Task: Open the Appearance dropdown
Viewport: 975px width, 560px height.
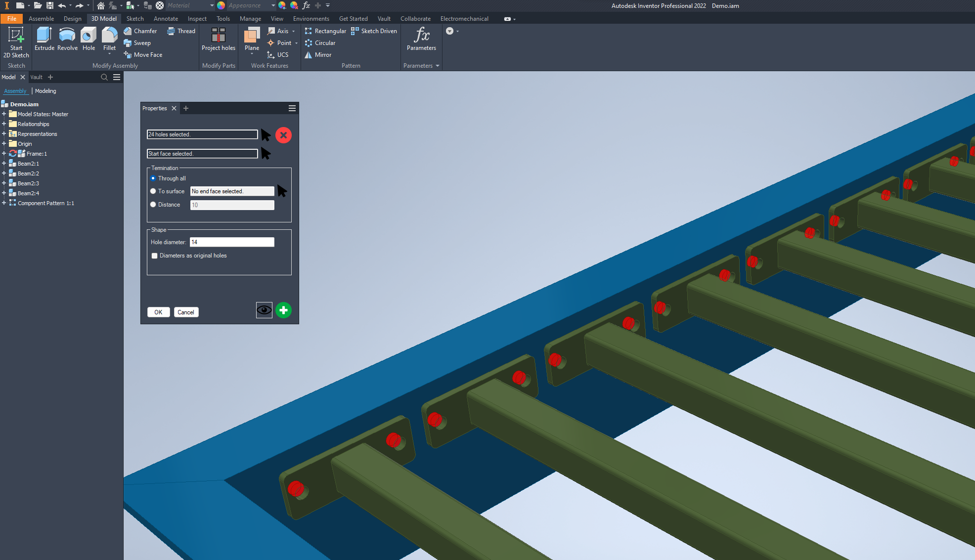Action: [x=273, y=5]
